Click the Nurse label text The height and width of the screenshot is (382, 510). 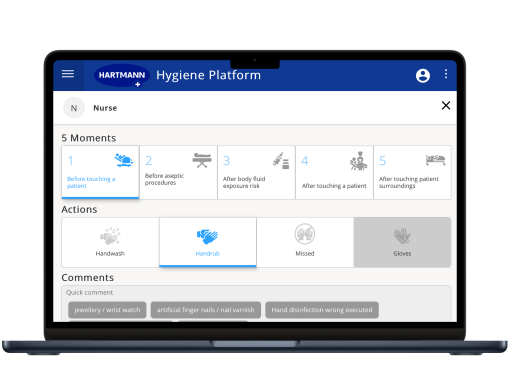(105, 108)
